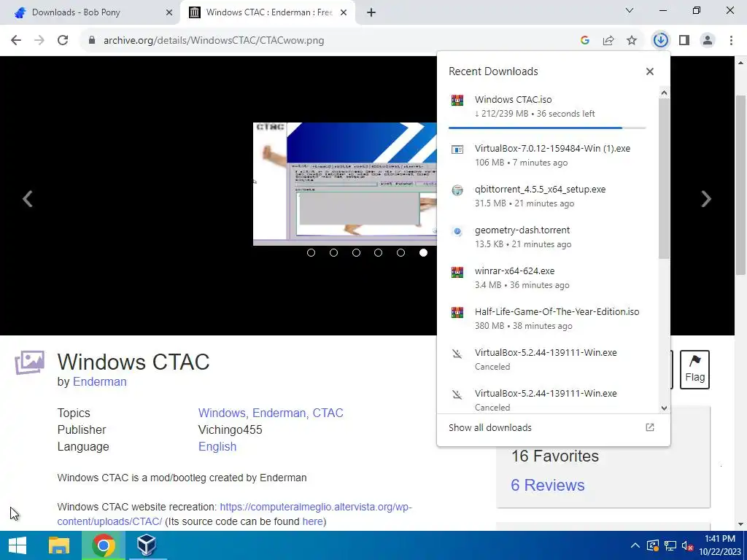Open the Chrome profile avatar
Screen dimensions: 747x560
[708, 41]
